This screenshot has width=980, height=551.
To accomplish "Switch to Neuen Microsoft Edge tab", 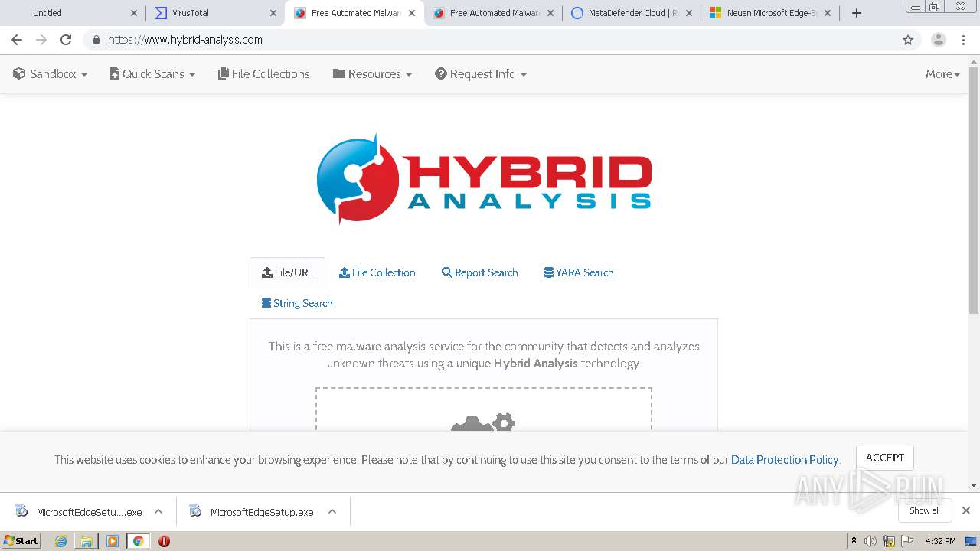I will [770, 13].
